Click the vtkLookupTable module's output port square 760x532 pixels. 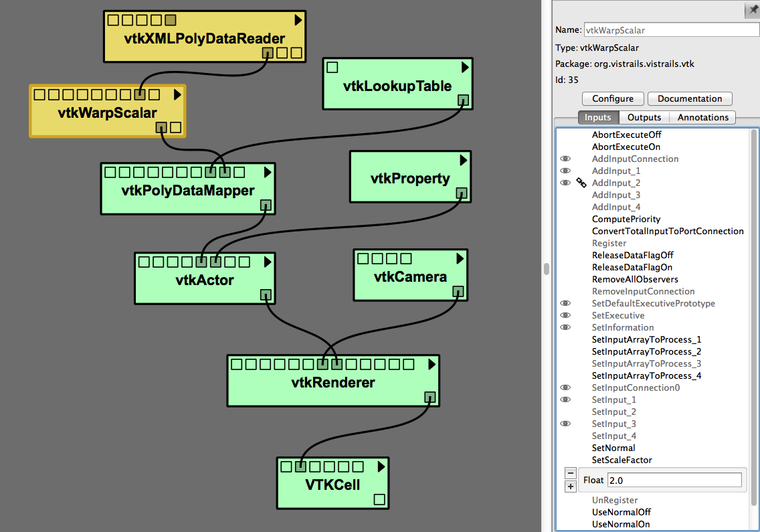463,100
